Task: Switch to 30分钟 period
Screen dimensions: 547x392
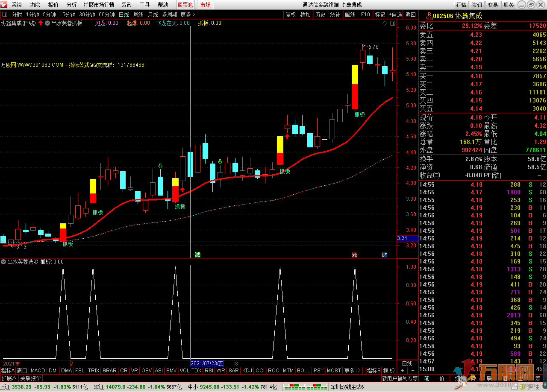Action: [x=87, y=15]
